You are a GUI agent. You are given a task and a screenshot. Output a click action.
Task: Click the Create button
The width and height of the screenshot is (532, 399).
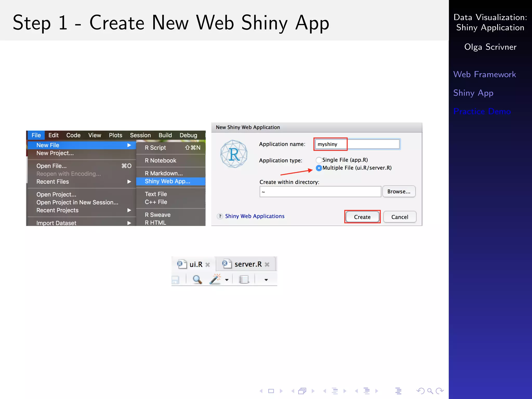(362, 217)
